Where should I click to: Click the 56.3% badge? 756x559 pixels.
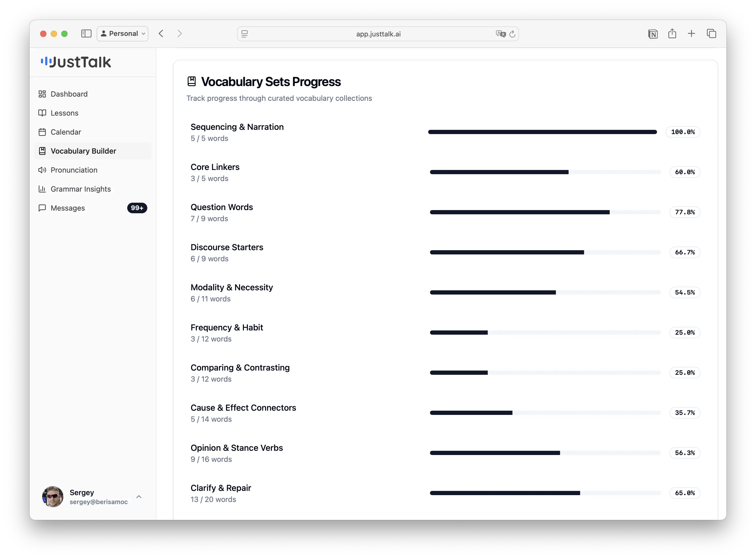[684, 453]
